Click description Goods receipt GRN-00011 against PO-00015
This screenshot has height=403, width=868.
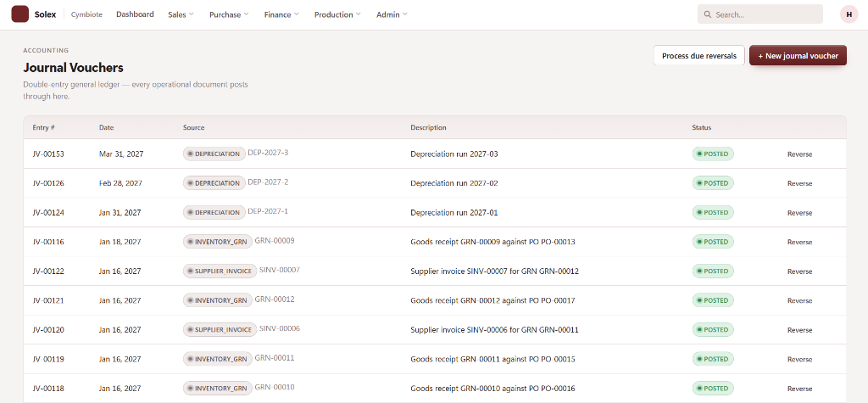point(492,359)
